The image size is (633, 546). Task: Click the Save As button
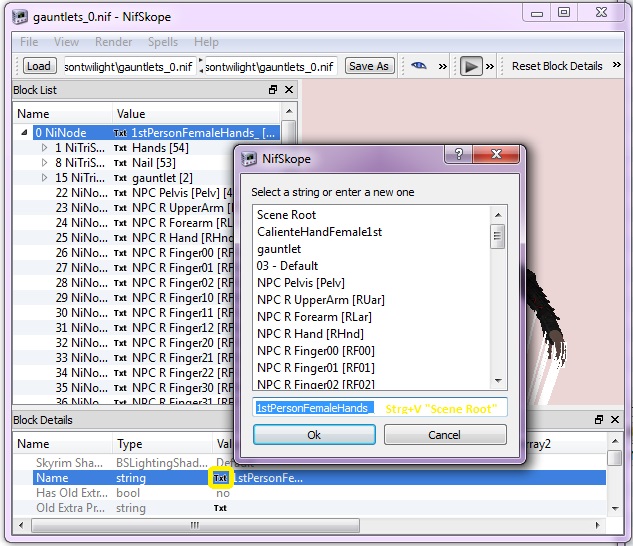tap(368, 66)
